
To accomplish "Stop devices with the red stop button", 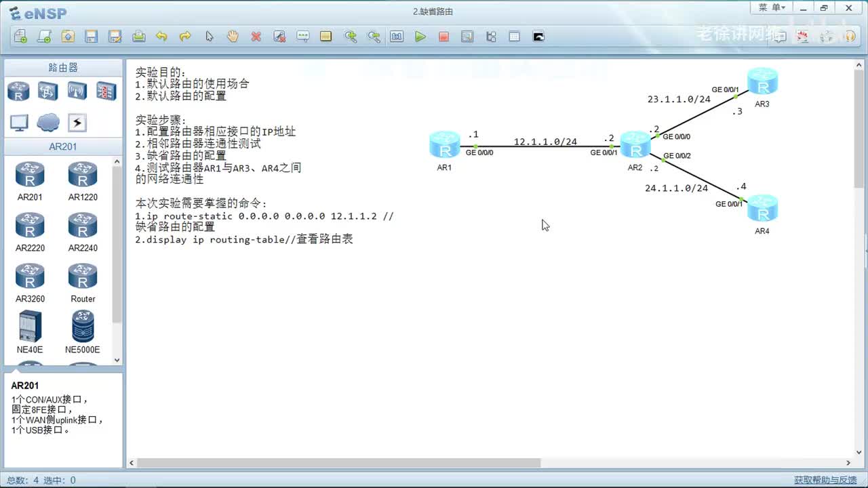I will pos(443,37).
